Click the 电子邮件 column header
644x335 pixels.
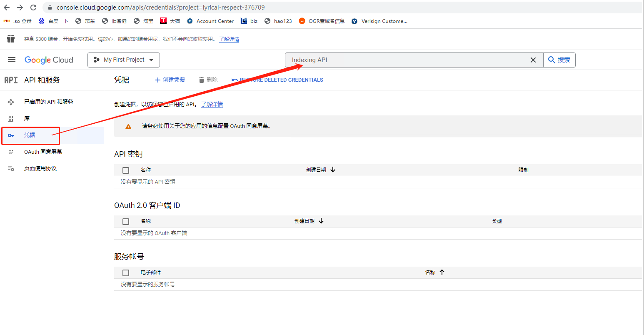point(151,272)
